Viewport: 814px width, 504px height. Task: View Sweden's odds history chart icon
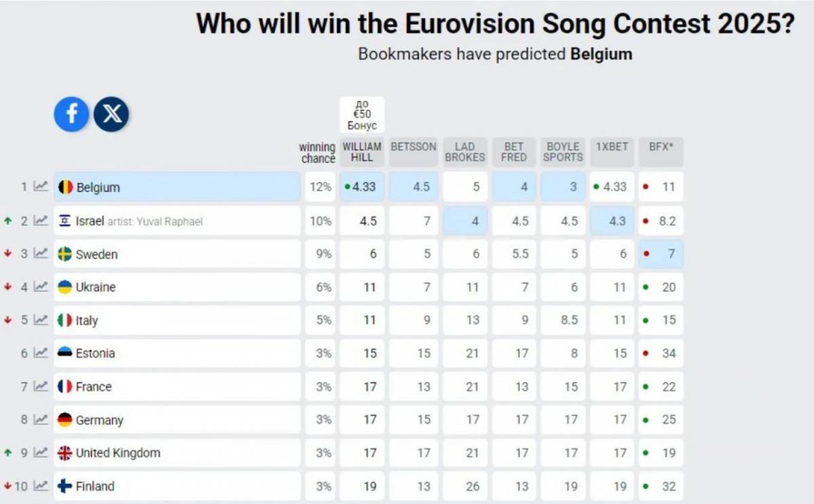[41, 254]
